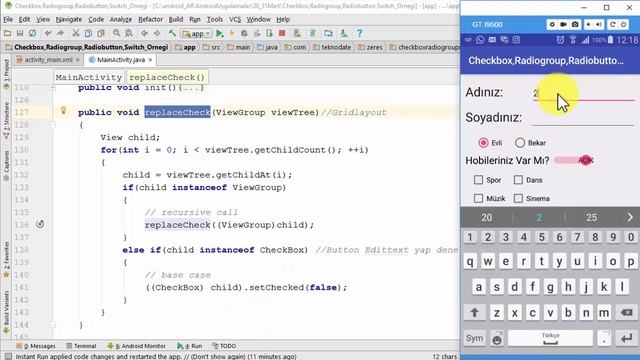Click the Copy toolbar icon

(x=88, y=33)
